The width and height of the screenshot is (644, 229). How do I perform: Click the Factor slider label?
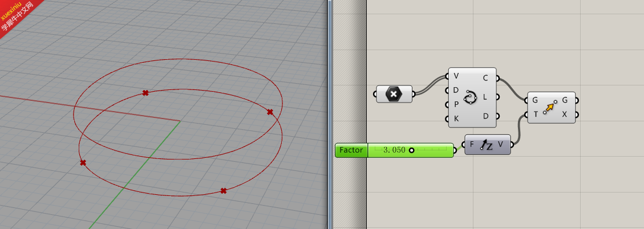(351, 150)
